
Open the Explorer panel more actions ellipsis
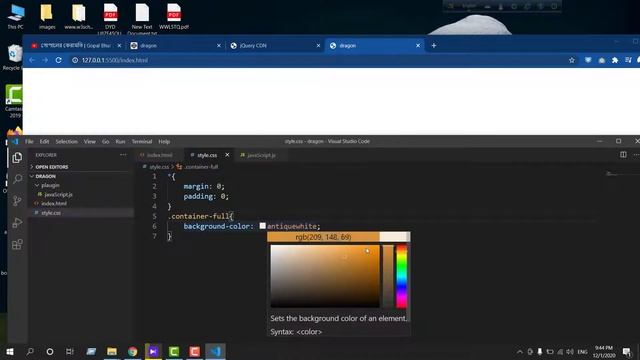pos(123,155)
